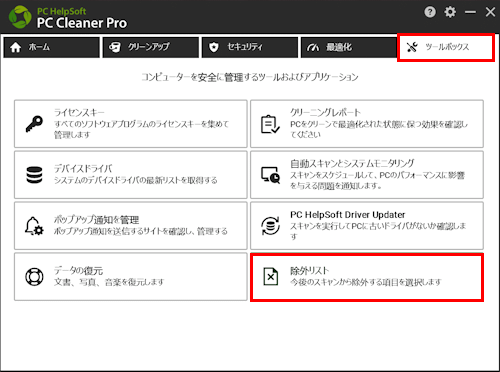Click the lifebuoy icon for データの復元

click(x=34, y=277)
